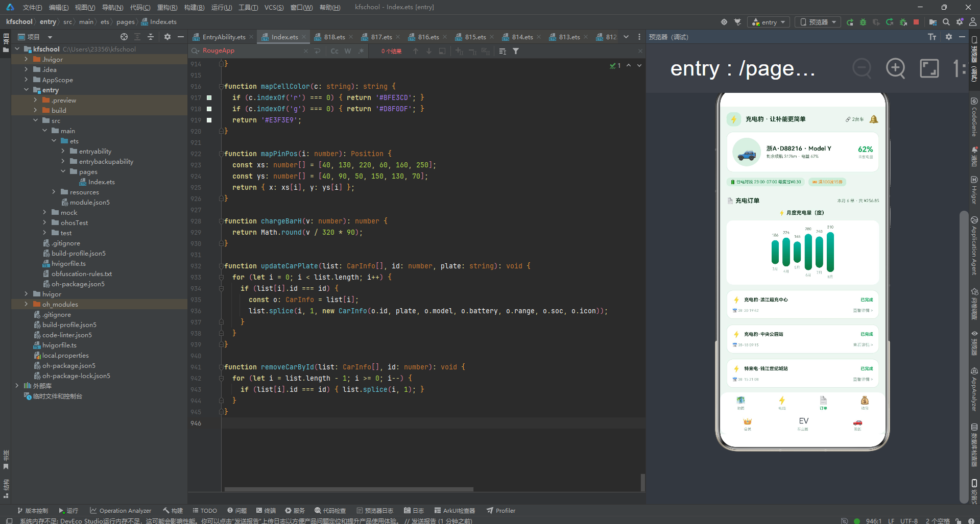Click UTF-8 encoding in status bar

(x=909, y=520)
